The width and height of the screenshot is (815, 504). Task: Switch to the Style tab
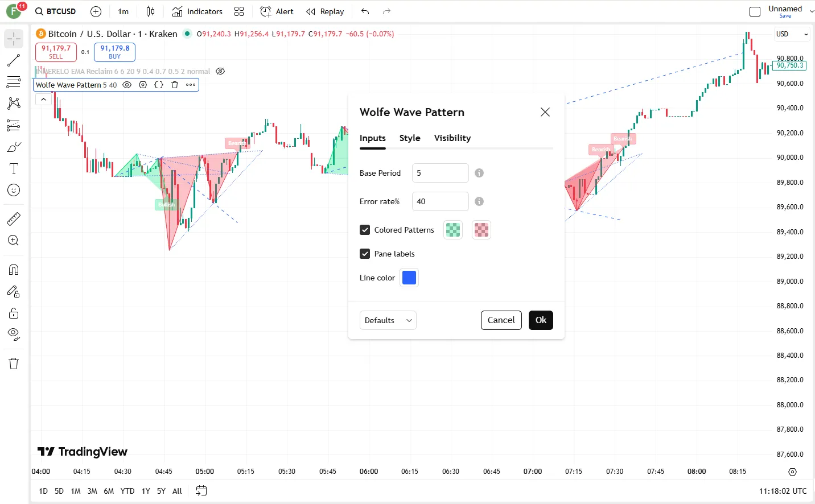410,138
